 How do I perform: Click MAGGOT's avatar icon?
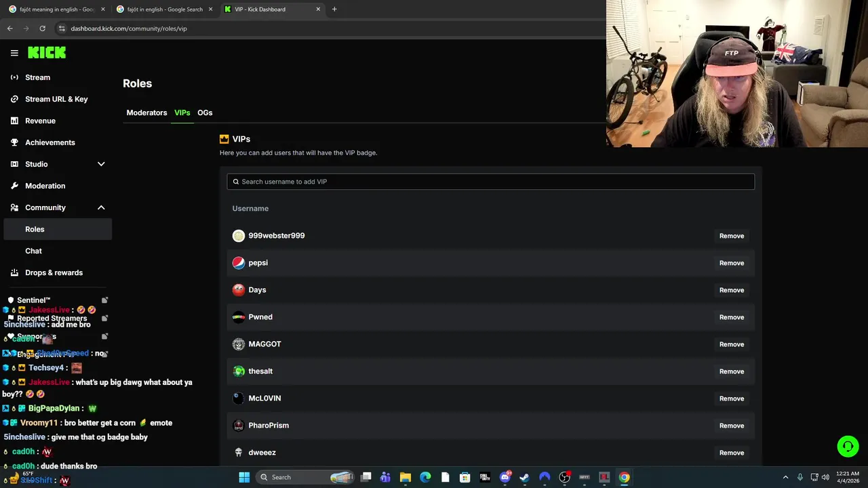point(239,344)
